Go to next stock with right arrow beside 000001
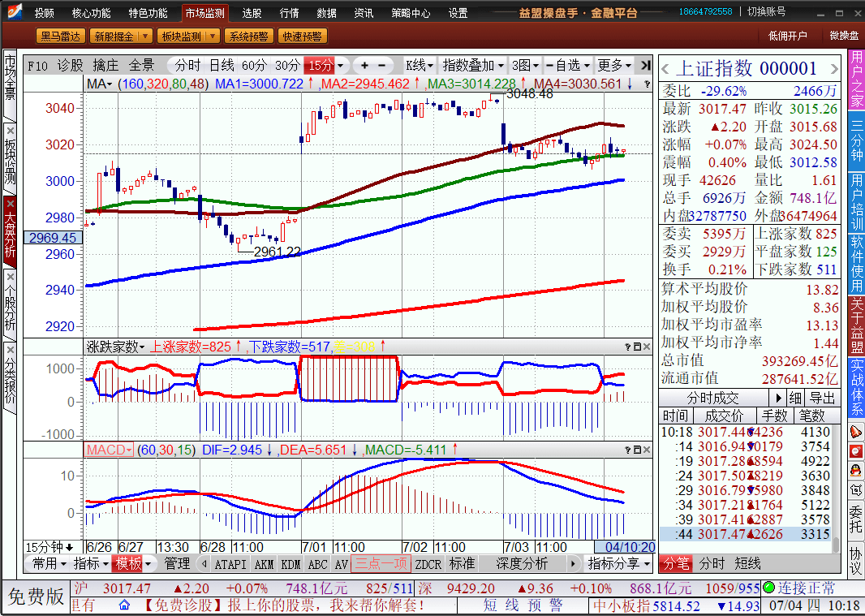The width and height of the screenshot is (865, 616). click(833, 70)
